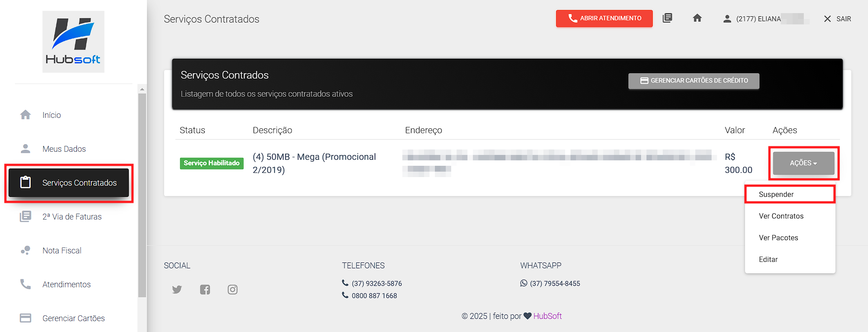Screen dimensions: 868x332
Task: Click the user profile icon beside ELIANA
Action: (727, 19)
